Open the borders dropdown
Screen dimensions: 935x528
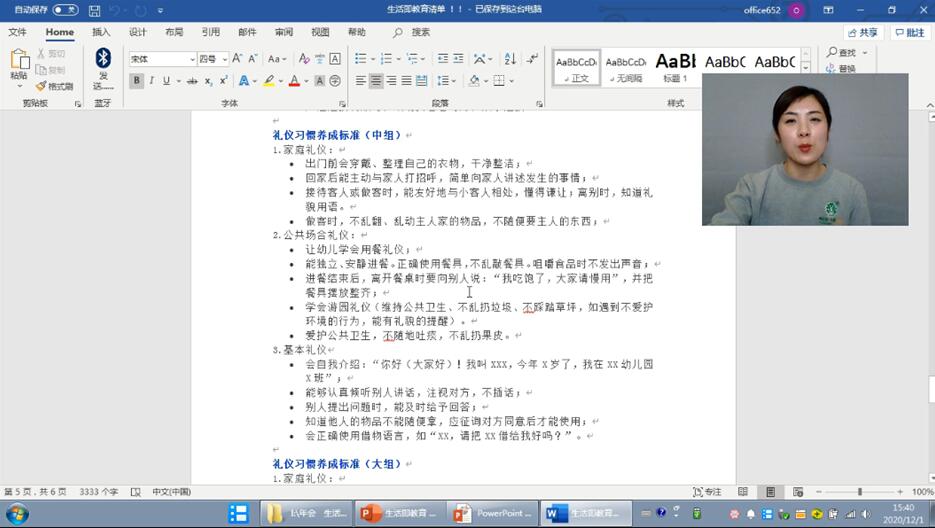pos(511,81)
